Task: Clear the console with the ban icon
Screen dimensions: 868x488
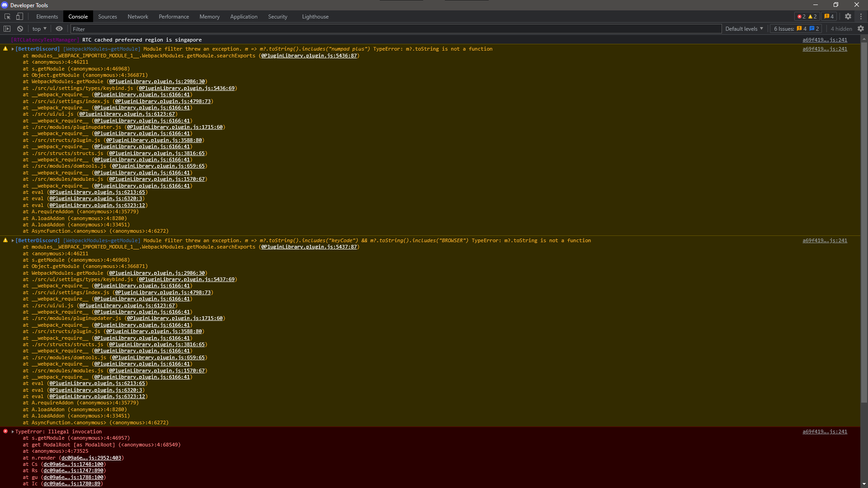Action: tap(20, 29)
